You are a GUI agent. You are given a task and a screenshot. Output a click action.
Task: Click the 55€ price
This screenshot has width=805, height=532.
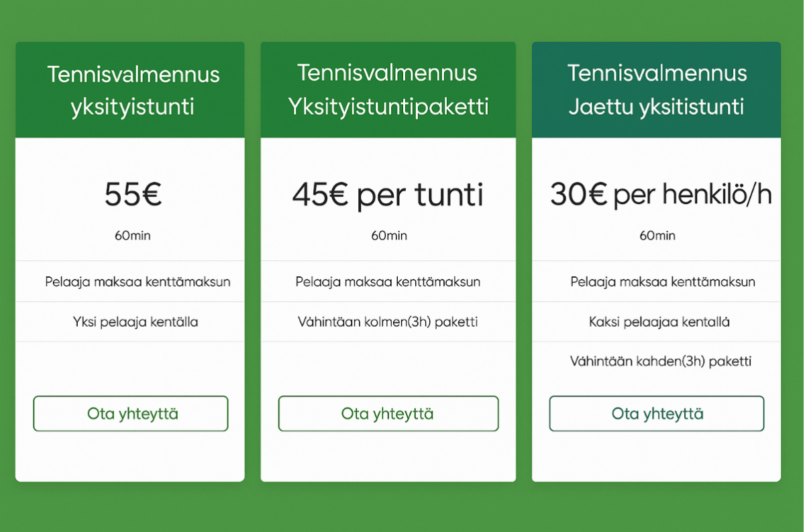point(133,195)
